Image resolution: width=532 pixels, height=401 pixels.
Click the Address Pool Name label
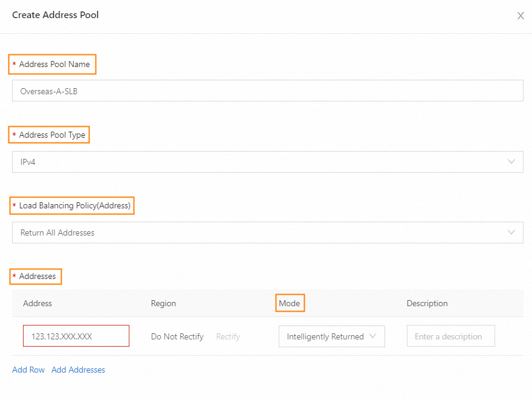click(54, 65)
